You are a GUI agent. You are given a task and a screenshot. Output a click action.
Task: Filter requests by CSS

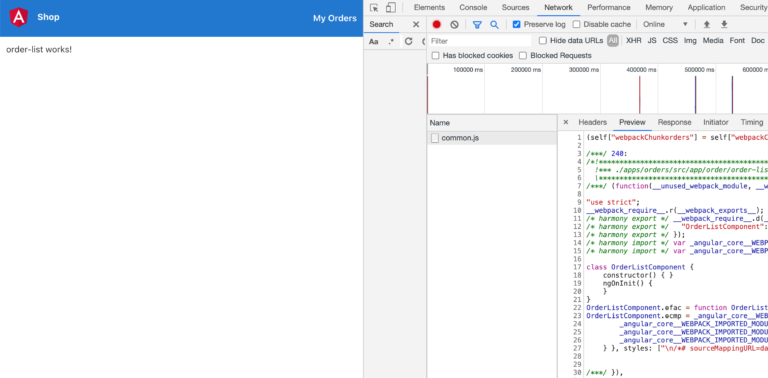click(x=670, y=41)
